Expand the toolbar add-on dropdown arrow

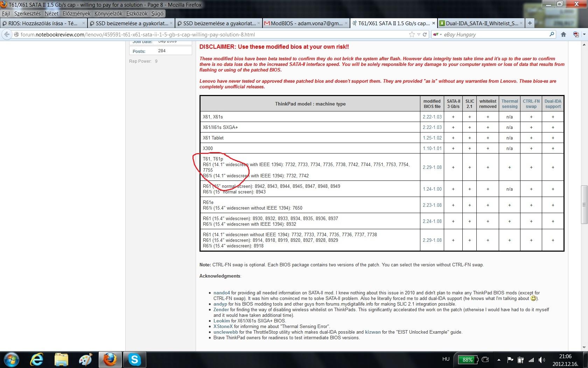pyautogui.click(x=584, y=34)
